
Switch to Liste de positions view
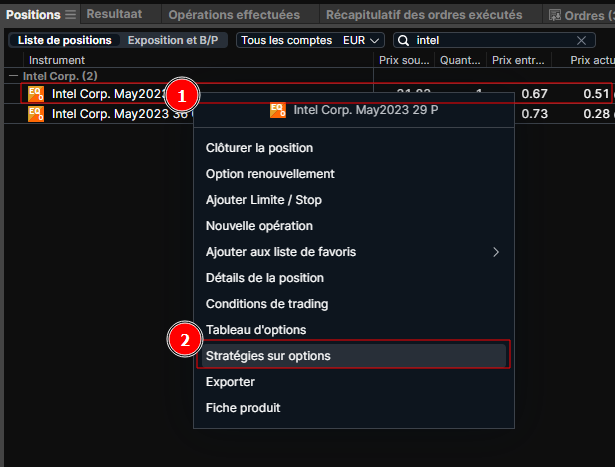click(65, 40)
